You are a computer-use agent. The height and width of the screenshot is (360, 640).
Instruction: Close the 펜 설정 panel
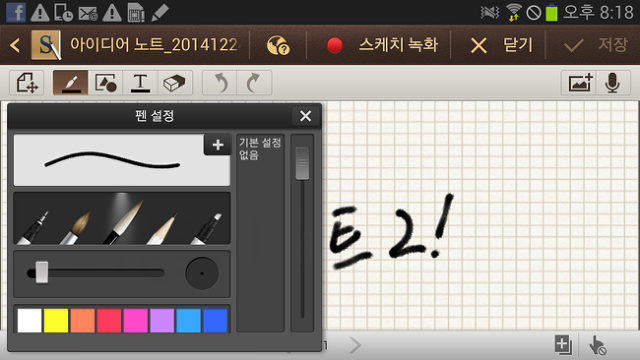pyautogui.click(x=305, y=116)
